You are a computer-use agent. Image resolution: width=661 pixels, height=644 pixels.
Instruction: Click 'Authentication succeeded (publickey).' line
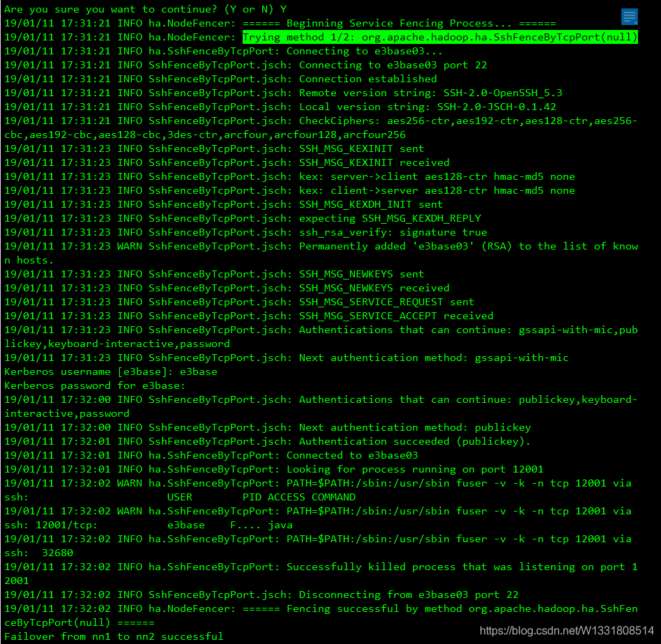pos(268,441)
